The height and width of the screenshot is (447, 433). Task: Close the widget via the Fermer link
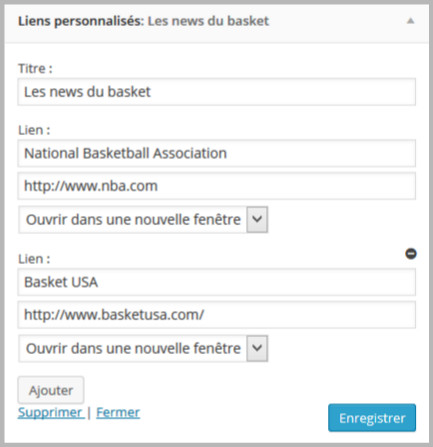pos(118,413)
